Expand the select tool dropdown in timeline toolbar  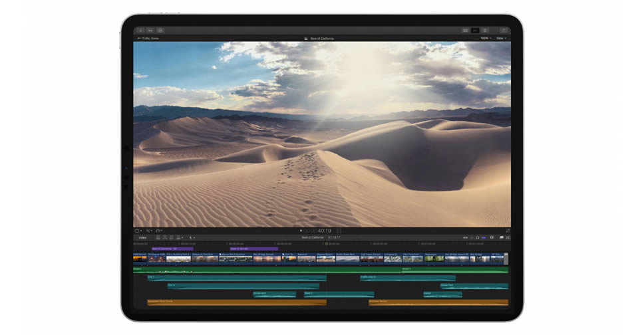pos(192,237)
